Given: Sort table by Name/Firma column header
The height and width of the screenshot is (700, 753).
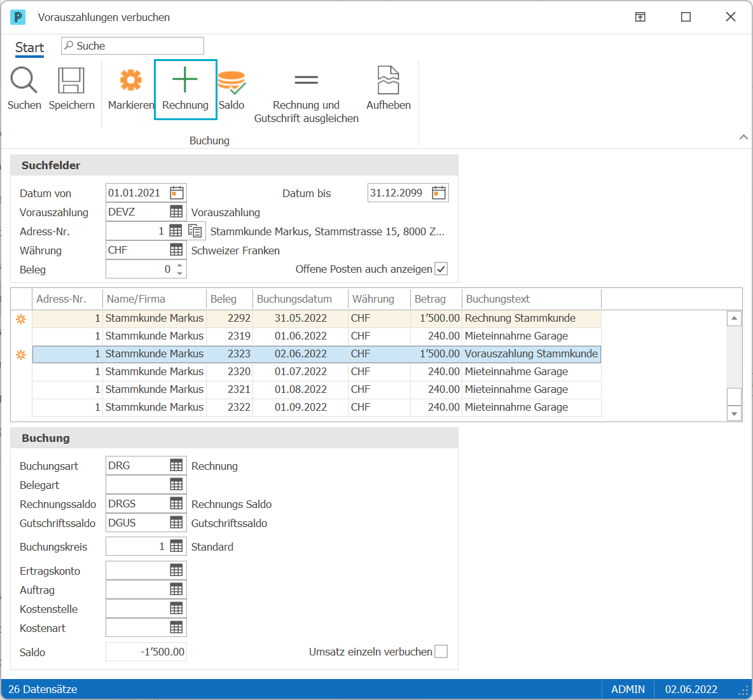Looking at the screenshot, I should (x=154, y=299).
